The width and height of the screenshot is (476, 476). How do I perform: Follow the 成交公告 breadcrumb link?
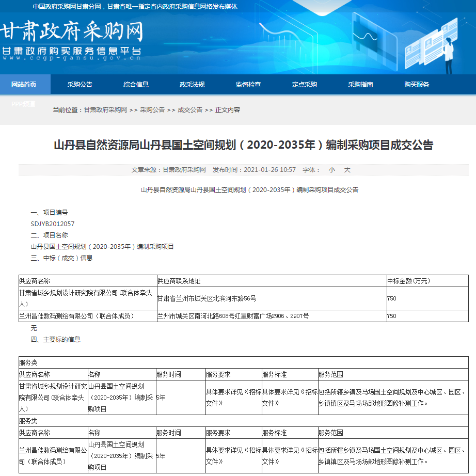190,110
